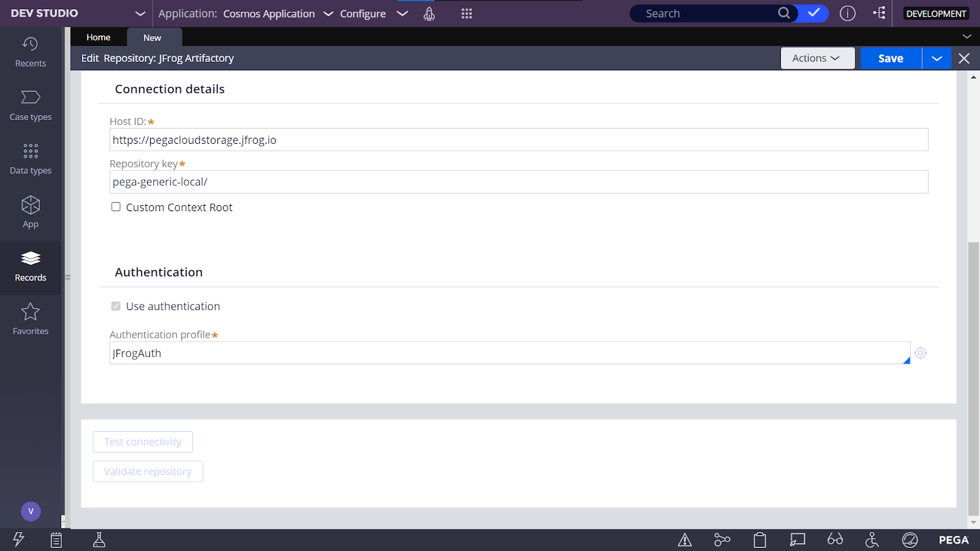Viewport: 980px width, 551px height.
Task: Open the clipboard notes icon in footer
Action: click(56, 539)
